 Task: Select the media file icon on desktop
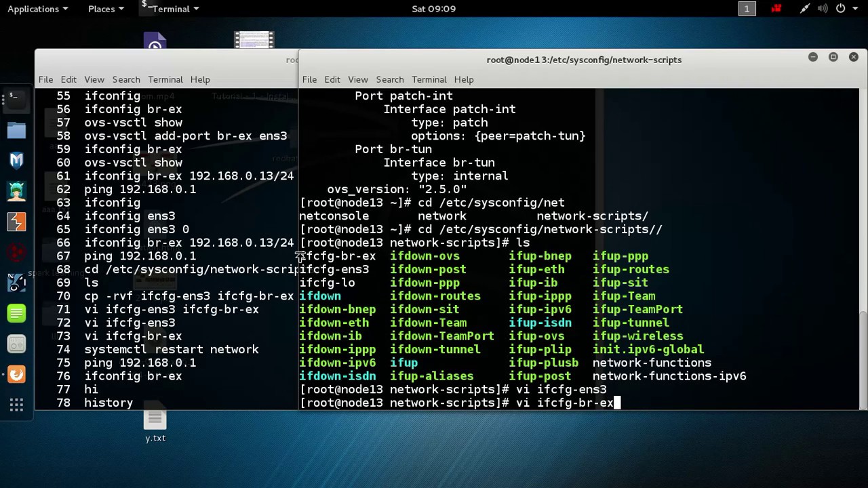point(155,41)
